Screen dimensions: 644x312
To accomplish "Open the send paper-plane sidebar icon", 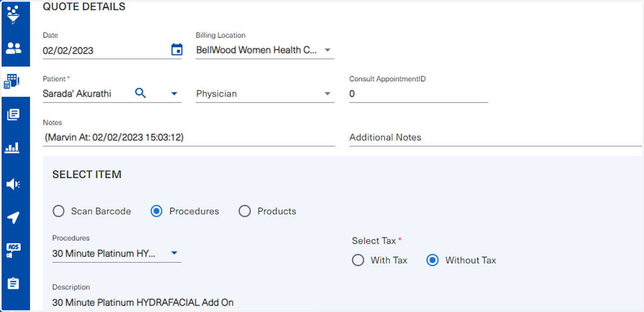I will click(x=13, y=217).
